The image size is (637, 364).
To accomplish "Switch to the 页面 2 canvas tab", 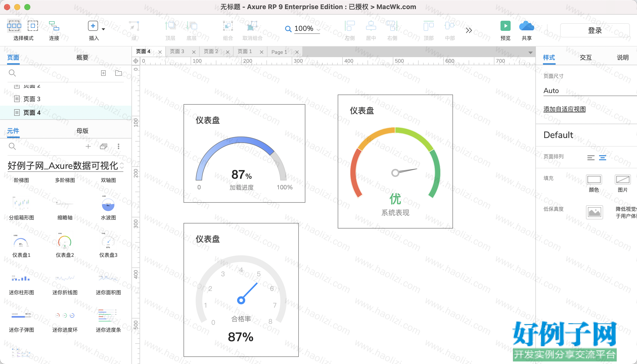I will [211, 52].
